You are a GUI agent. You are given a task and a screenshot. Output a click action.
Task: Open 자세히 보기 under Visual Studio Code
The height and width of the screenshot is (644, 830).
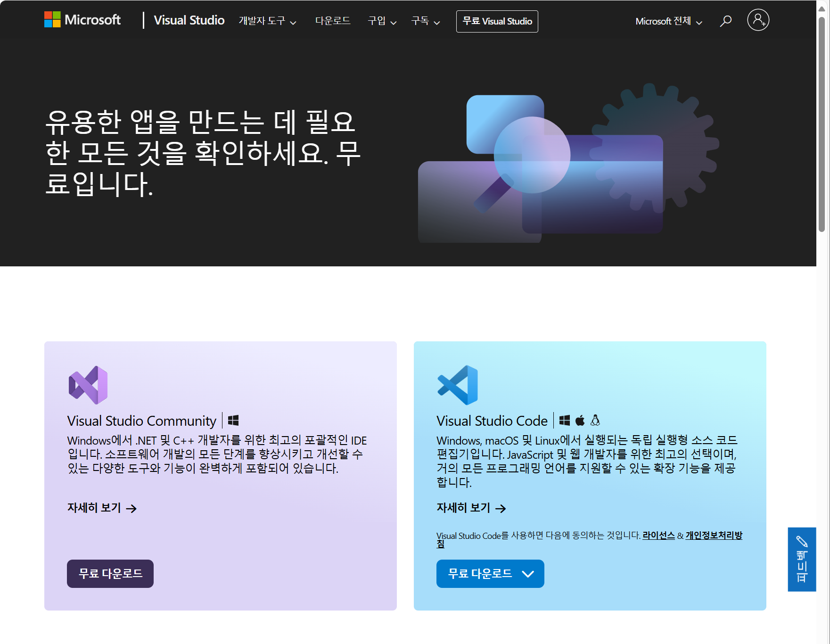(x=471, y=508)
